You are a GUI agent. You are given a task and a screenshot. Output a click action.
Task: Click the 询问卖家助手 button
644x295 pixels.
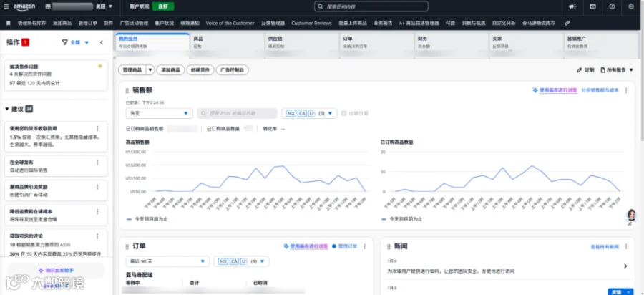coord(57,271)
